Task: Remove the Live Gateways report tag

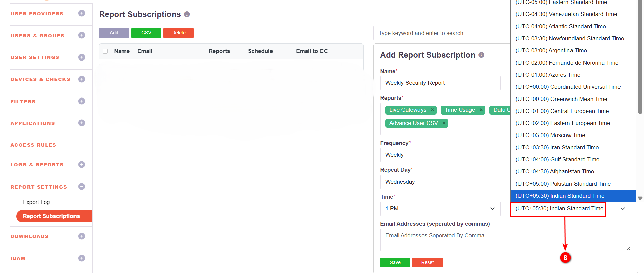Action: 432,110
